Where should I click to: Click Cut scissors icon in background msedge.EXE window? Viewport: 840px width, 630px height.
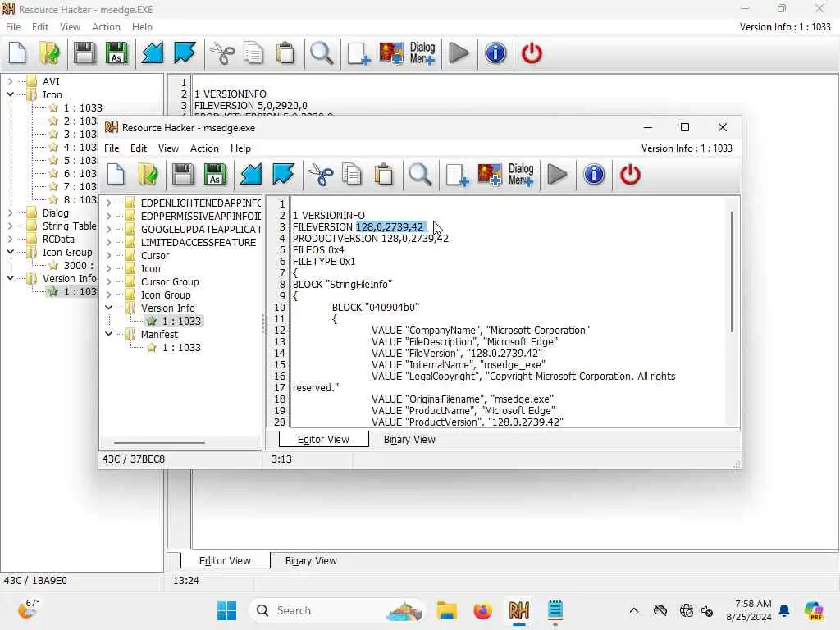(221, 53)
